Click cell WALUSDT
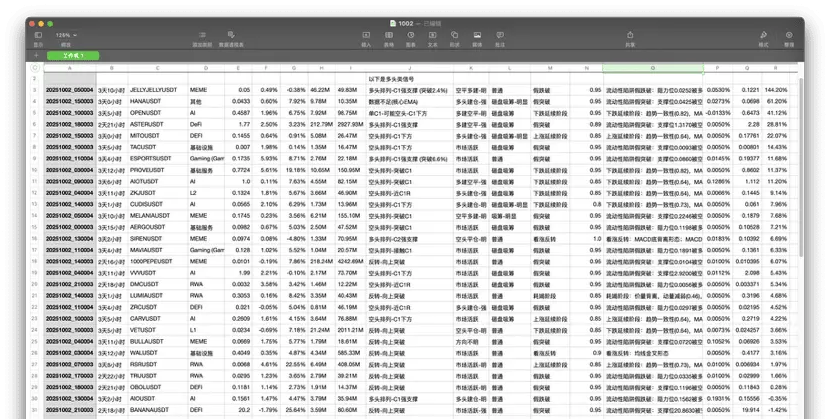The width and height of the screenshot is (830, 419). coord(158,353)
